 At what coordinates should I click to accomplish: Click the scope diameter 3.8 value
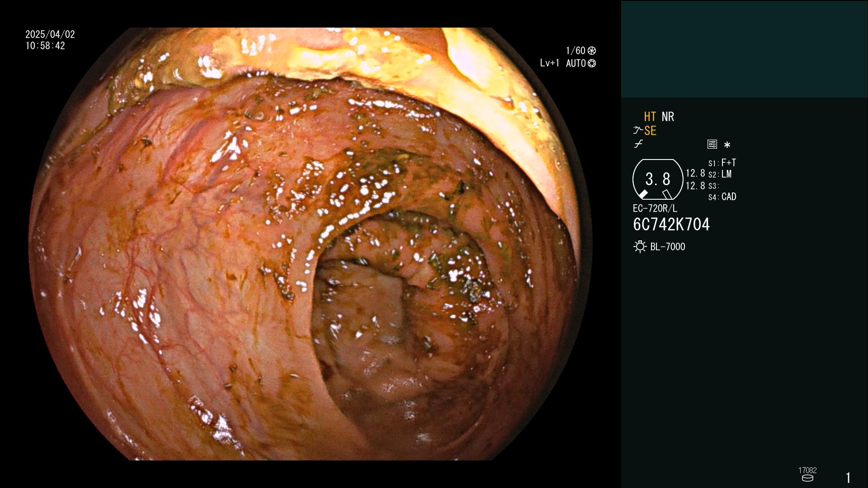[x=658, y=179]
